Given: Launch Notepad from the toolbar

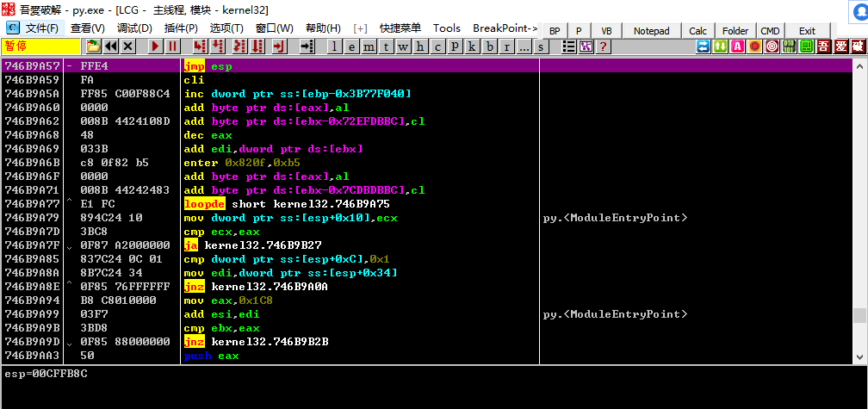Looking at the screenshot, I should [652, 31].
